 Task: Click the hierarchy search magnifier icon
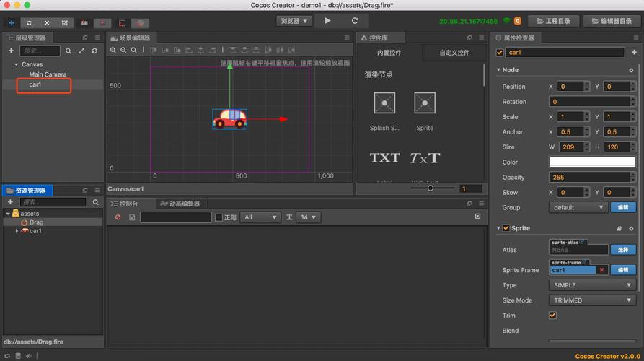tap(69, 51)
